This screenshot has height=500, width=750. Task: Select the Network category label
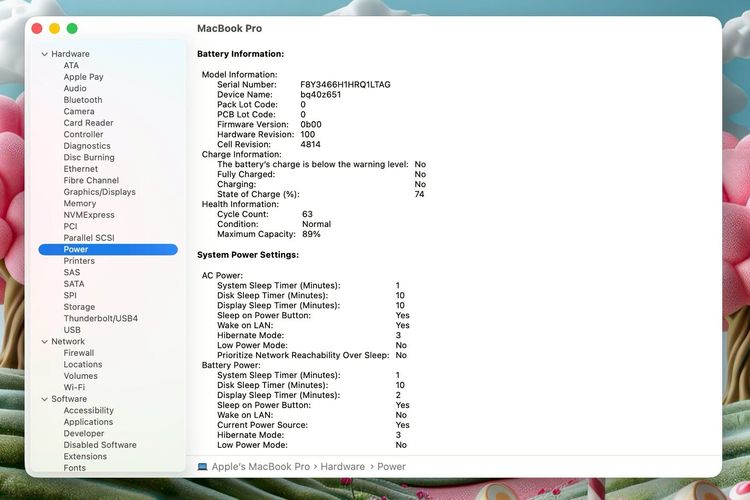68,342
